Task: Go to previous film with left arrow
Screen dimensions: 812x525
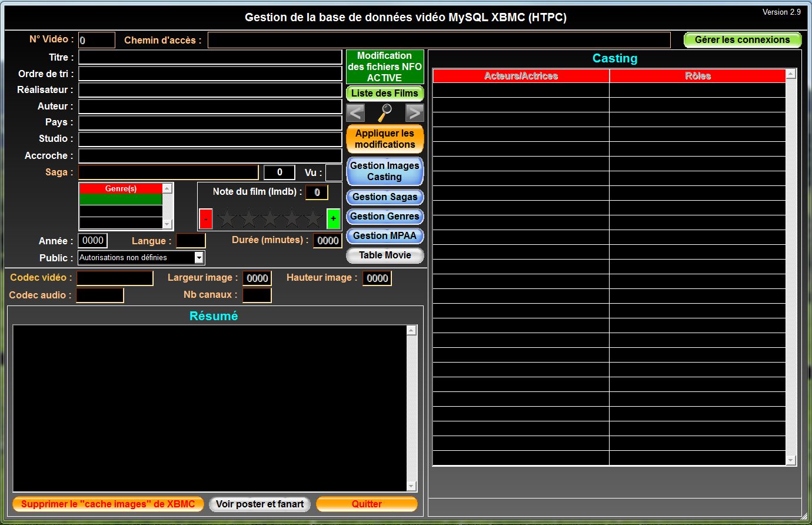Action: [355, 112]
